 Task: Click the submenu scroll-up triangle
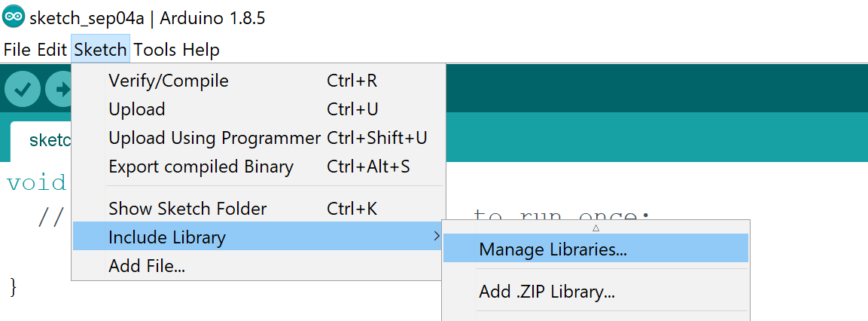595,228
